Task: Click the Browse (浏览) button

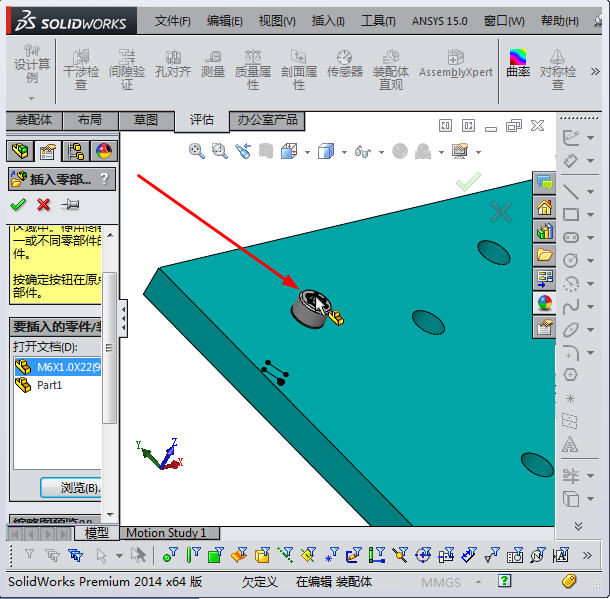Action: click(72, 488)
